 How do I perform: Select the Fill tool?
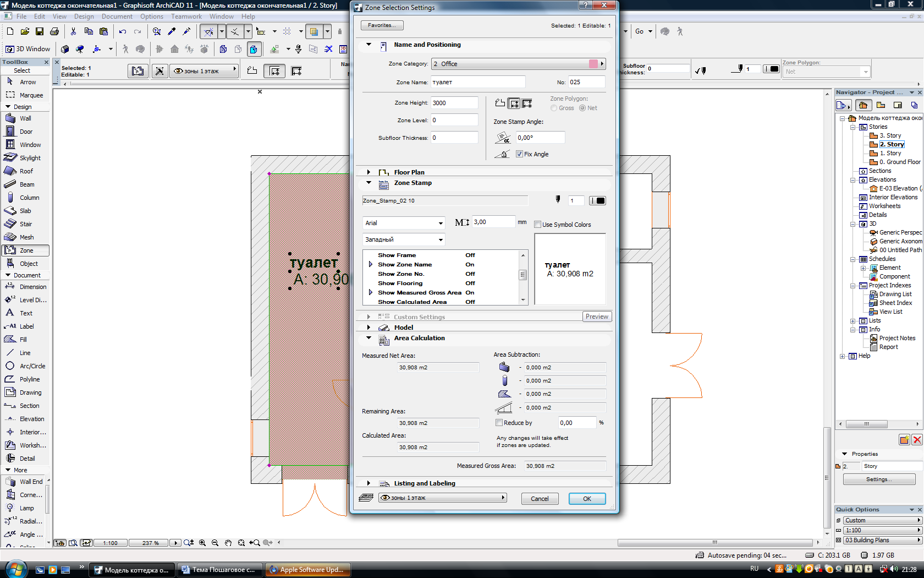pos(25,340)
